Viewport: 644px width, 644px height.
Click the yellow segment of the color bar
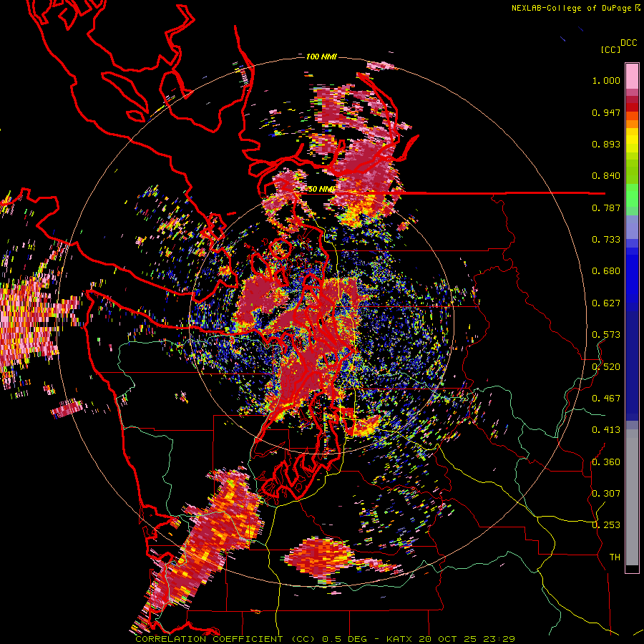click(632, 140)
